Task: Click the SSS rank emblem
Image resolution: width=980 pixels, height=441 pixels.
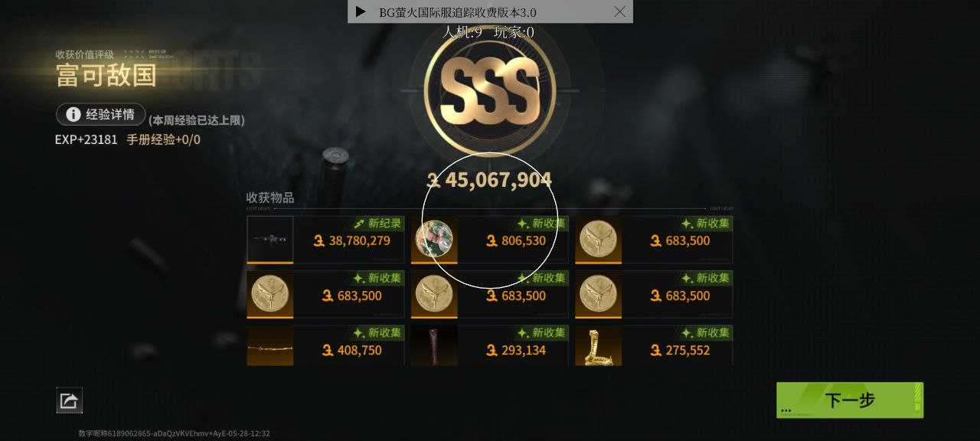Action: (490, 90)
